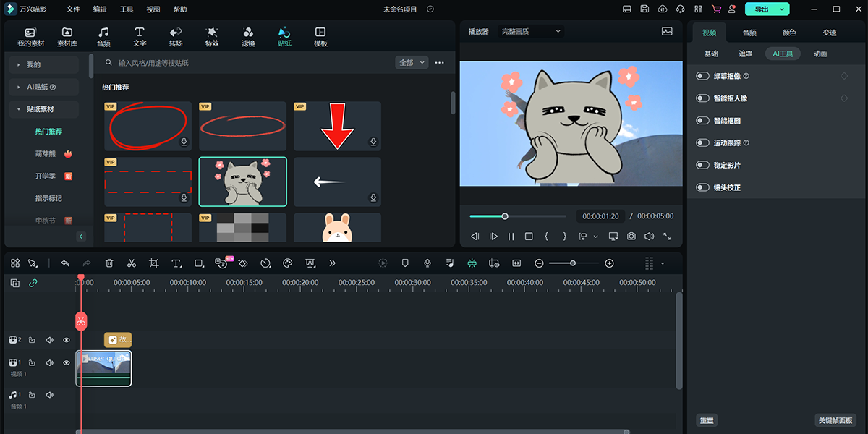The width and height of the screenshot is (868, 434).
Task: Enable the 绿幕抠像 green screen toggle
Action: tap(701, 76)
